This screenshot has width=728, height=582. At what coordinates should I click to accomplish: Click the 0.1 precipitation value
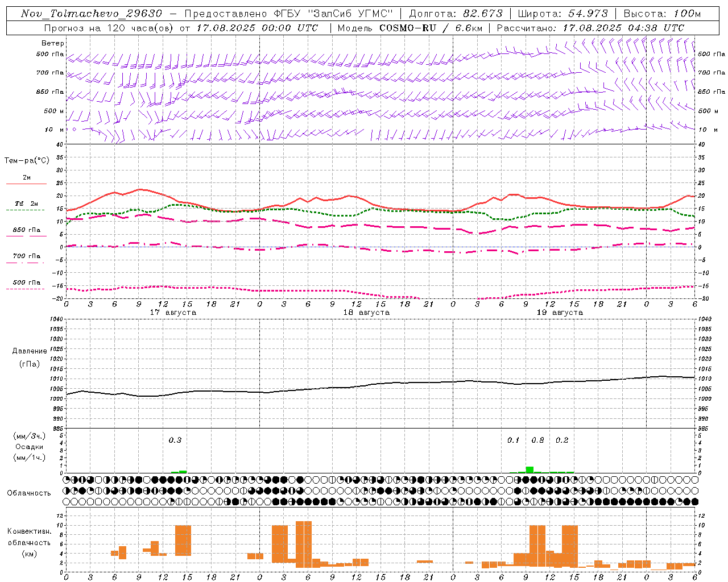(514, 440)
